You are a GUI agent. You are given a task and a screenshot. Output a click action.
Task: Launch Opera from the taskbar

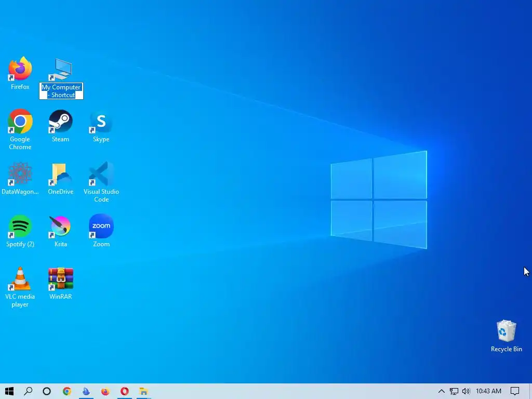(x=125, y=391)
